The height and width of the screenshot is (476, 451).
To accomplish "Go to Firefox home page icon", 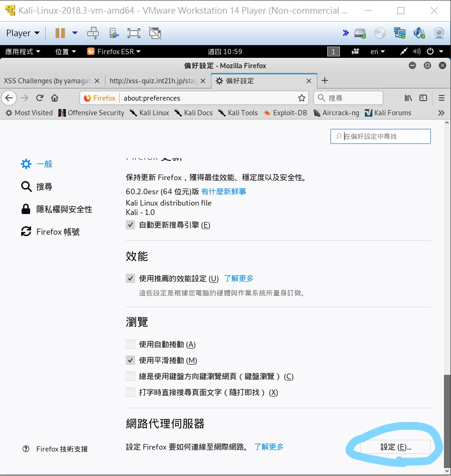I will tap(55, 98).
